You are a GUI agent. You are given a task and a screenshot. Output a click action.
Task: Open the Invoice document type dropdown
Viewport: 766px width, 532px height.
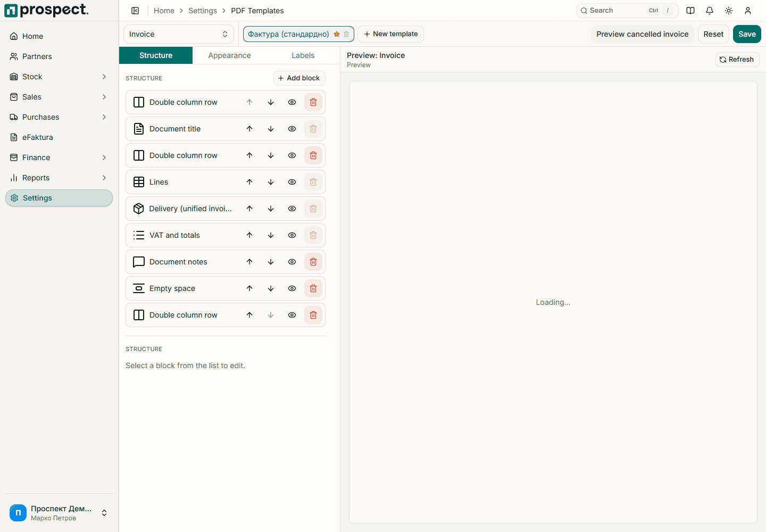(179, 34)
